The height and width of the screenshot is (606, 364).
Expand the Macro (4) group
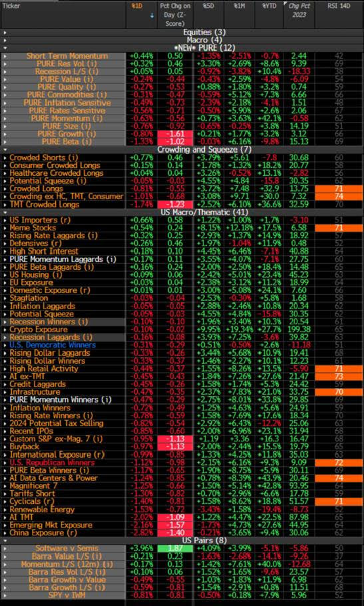5,40
